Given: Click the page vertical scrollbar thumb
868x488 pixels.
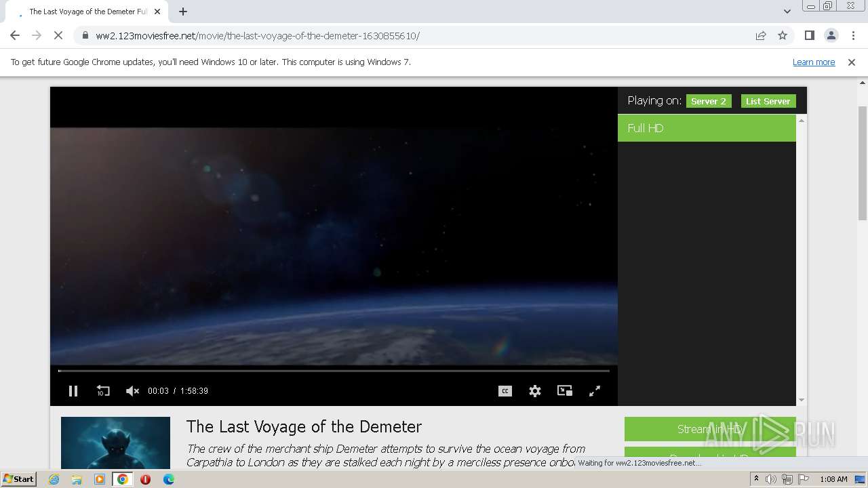Looking at the screenshot, I should point(863,163).
